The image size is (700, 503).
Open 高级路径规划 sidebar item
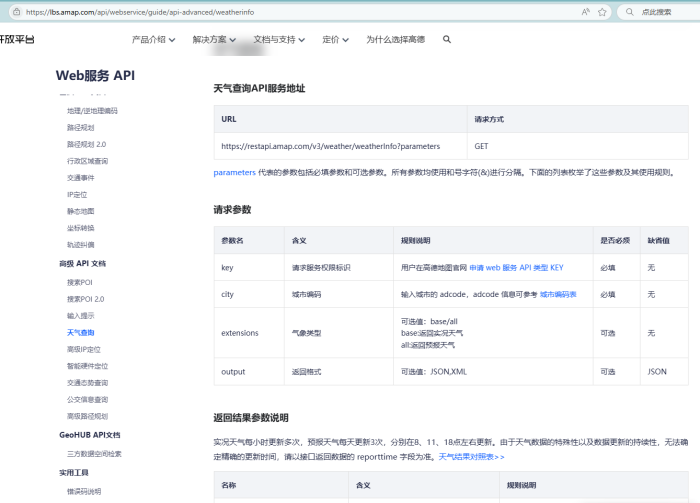(88, 416)
